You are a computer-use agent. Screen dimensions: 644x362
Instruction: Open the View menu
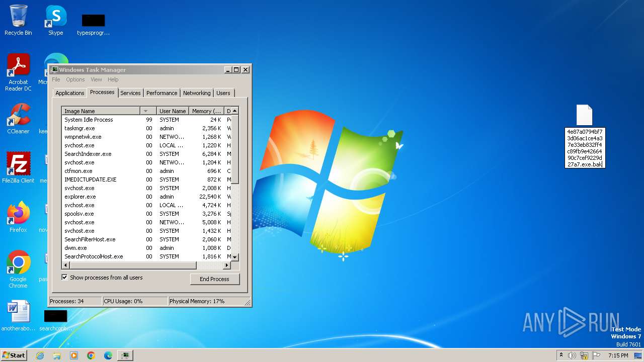click(x=96, y=79)
